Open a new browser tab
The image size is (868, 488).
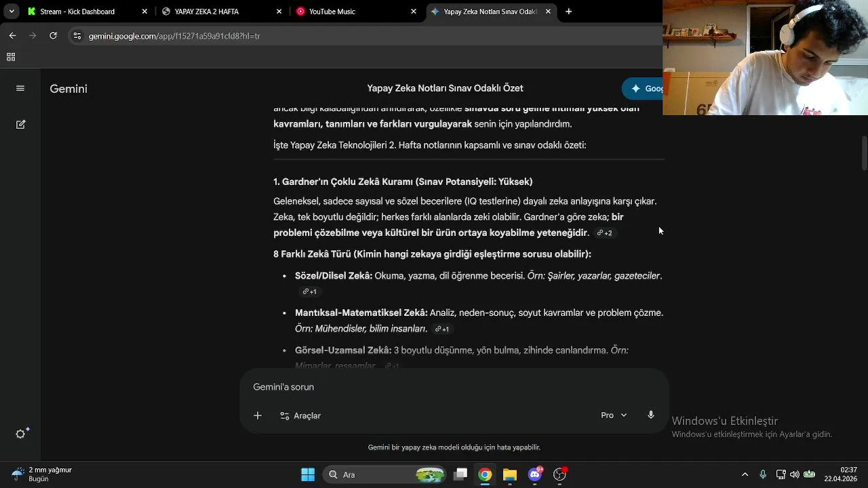tap(569, 12)
